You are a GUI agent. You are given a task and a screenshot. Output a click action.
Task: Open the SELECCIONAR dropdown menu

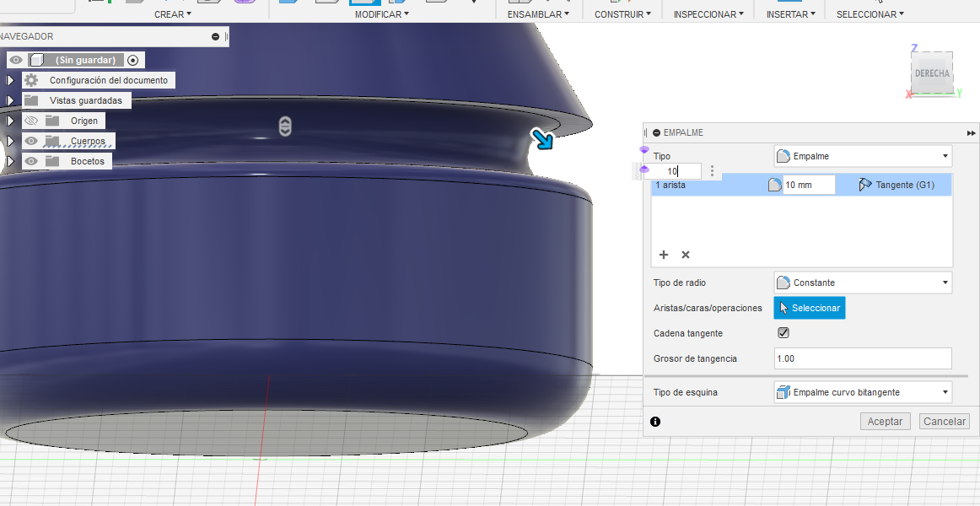tap(870, 13)
